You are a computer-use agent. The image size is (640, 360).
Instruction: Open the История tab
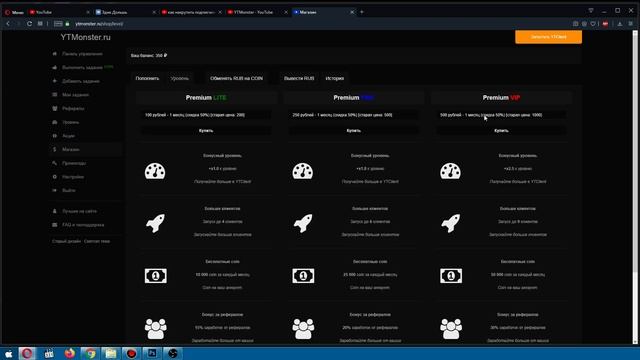tap(335, 78)
